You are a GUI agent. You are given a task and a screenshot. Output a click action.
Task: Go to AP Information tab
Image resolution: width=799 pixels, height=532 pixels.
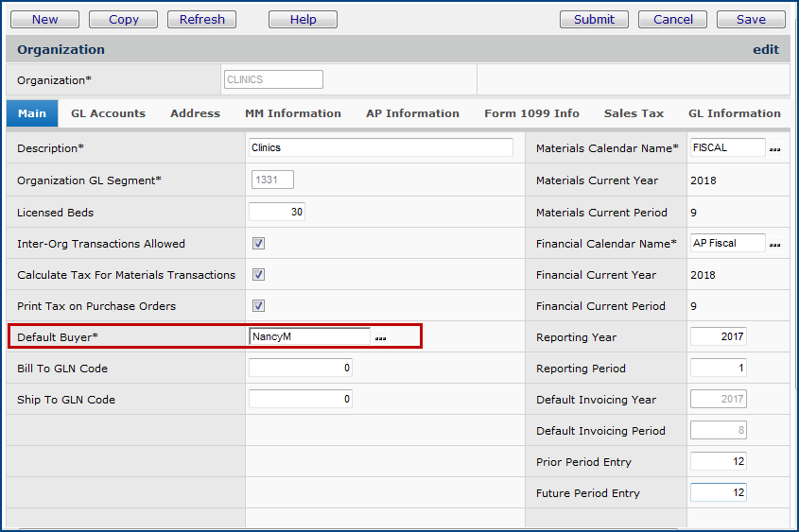[x=412, y=113]
